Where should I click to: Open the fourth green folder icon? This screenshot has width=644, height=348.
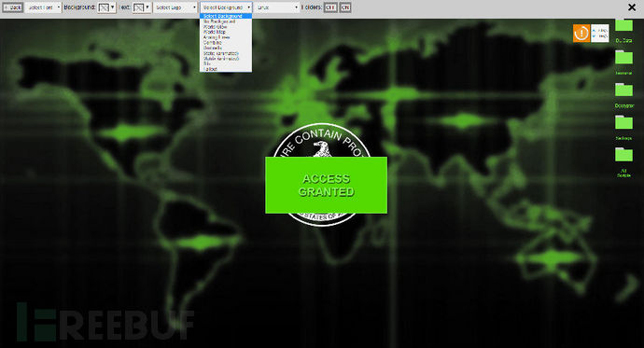(x=623, y=122)
